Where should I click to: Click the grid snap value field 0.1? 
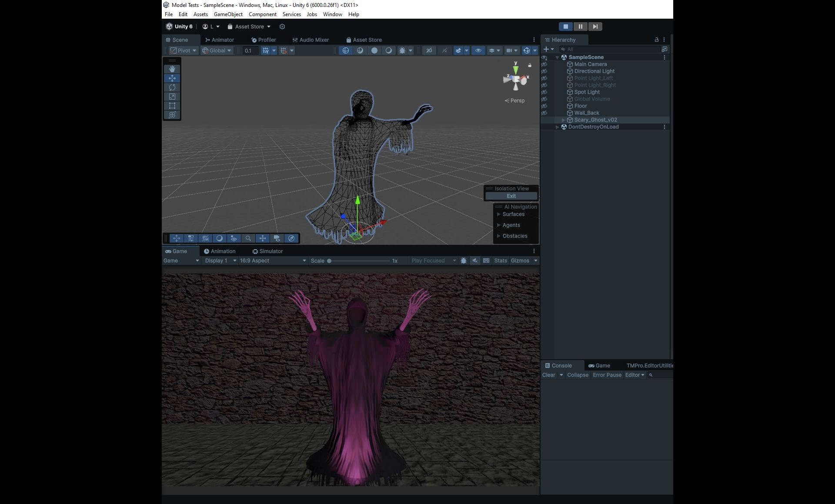pos(250,50)
